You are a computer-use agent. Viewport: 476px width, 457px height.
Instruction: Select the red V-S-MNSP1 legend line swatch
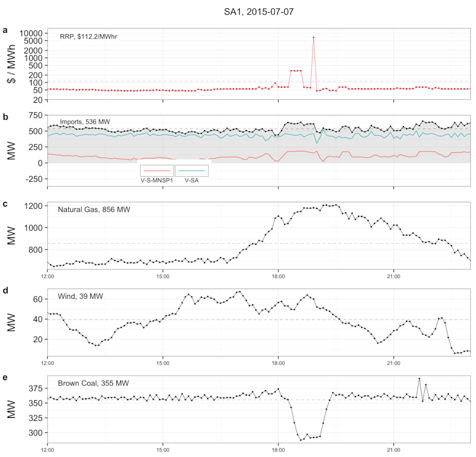(x=157, y=170)
